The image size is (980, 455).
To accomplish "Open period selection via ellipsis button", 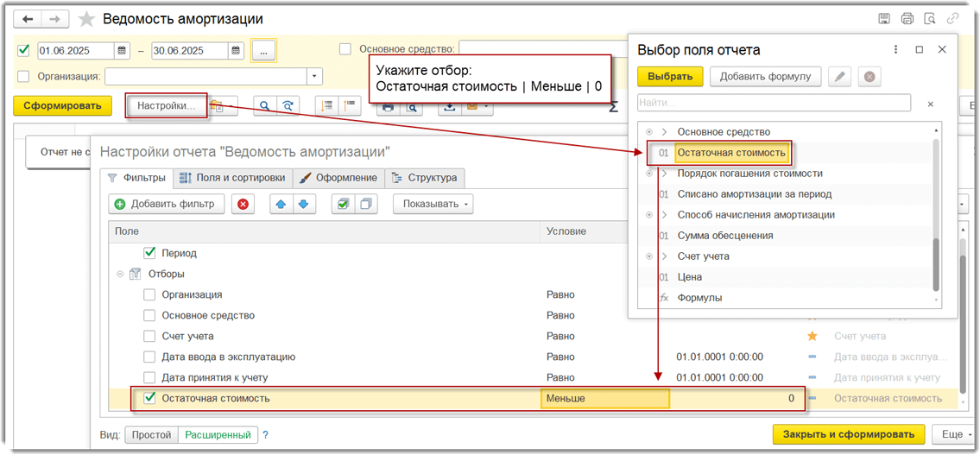I will (263, 51).
